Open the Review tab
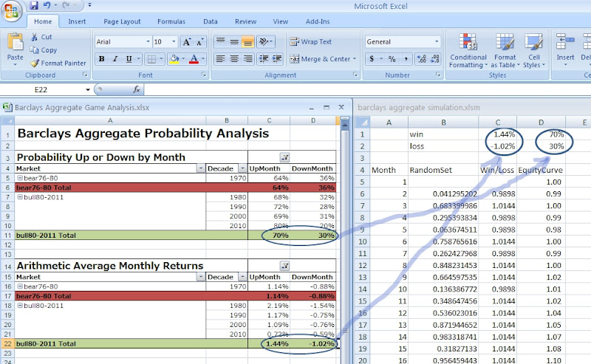 (x=245, y=21)
